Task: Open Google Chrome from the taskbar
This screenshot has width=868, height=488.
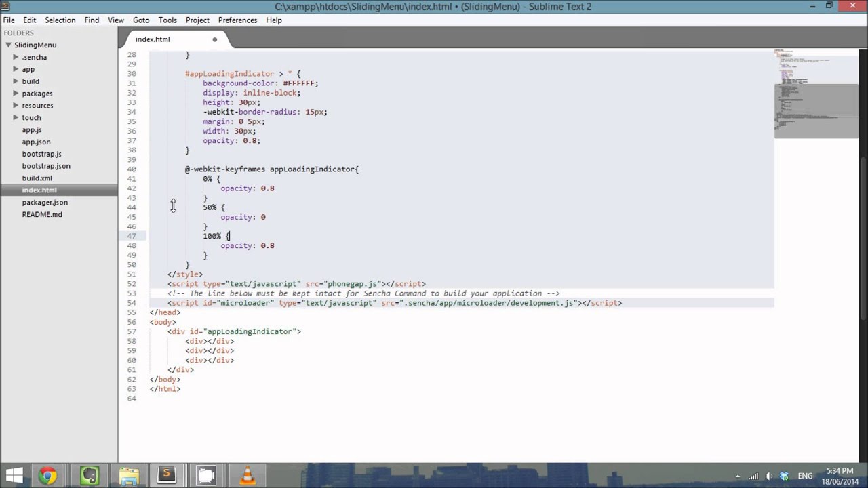Action: (47, 476)
